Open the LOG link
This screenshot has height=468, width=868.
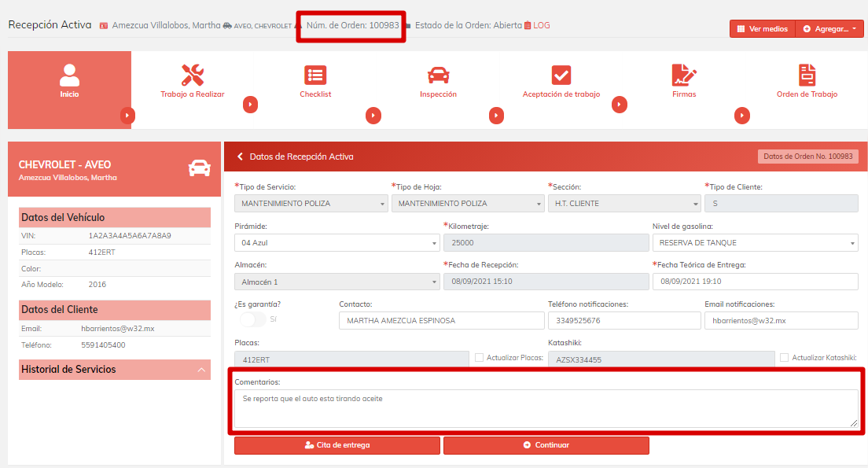click(541, 25)
